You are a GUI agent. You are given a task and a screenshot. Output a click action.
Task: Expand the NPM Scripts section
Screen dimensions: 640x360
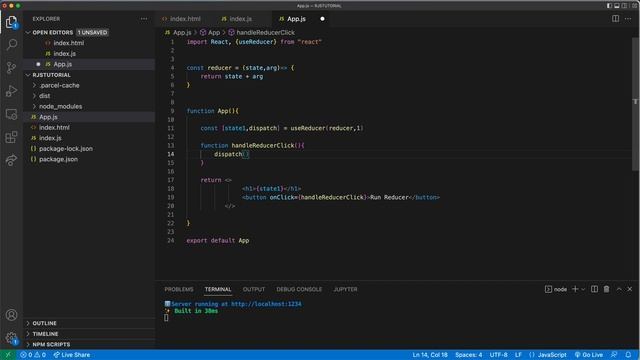[x=51, y=344]
